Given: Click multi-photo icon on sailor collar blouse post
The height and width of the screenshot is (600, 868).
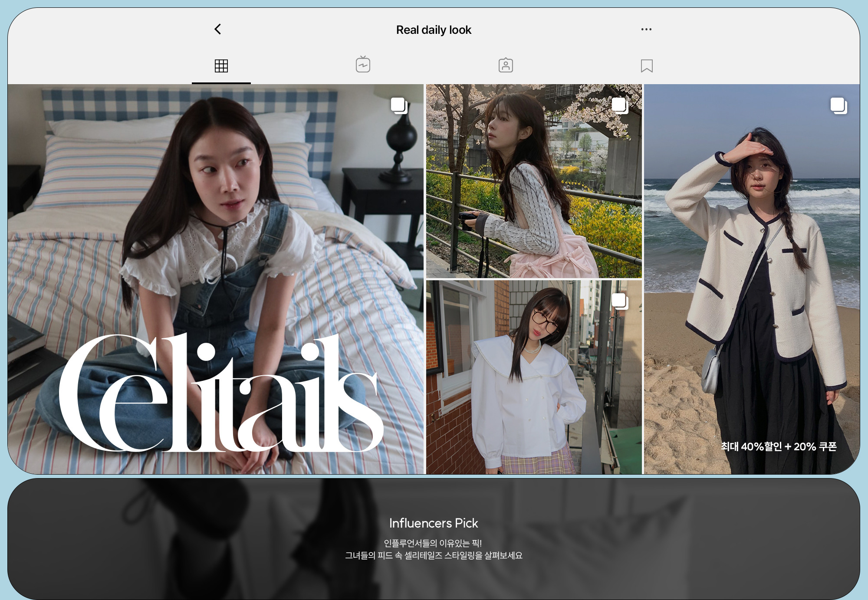Looking at the screenshot, I should pyautogui.click(x=620, y=301).
